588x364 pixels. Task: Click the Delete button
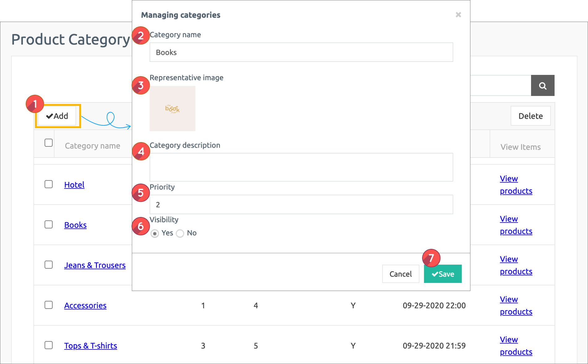tap(530, 116)
